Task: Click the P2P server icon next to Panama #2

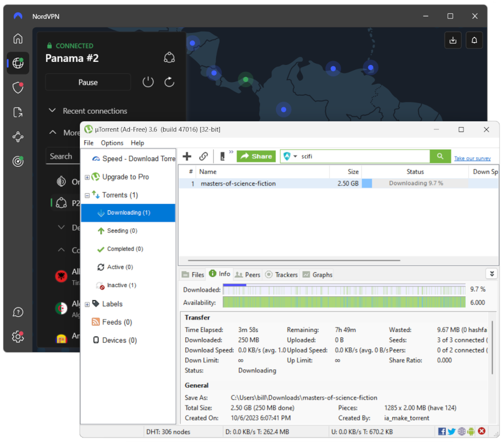Action: coord(169,58)
